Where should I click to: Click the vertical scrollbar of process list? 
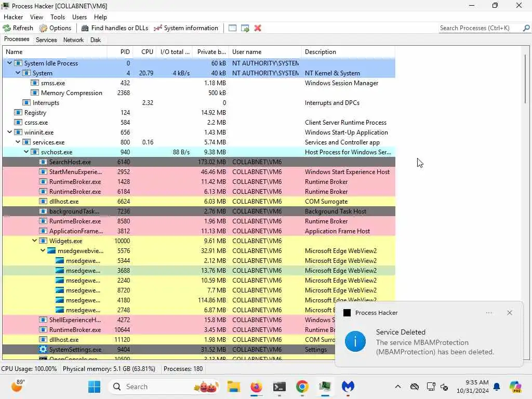click(525, 79)
